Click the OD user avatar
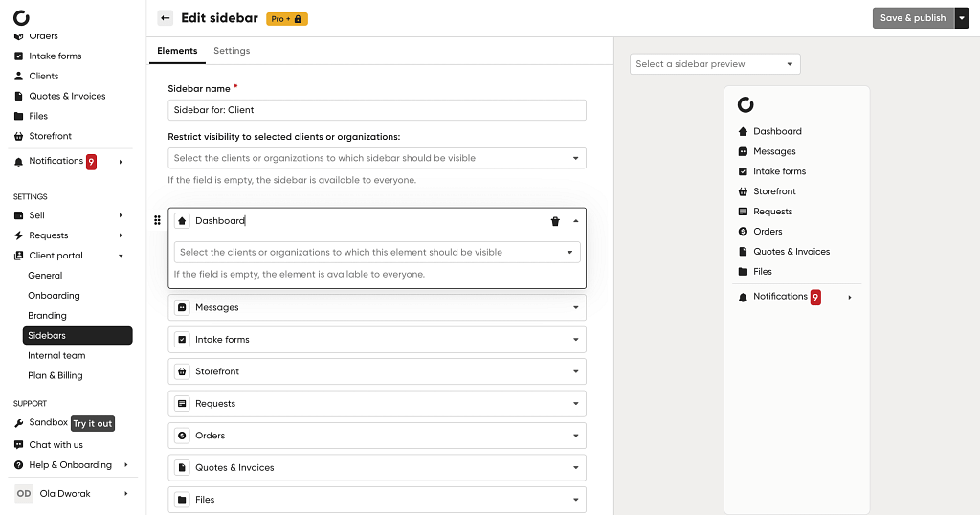Viewport: 980px width, 515px height. [x=24, y=493]
